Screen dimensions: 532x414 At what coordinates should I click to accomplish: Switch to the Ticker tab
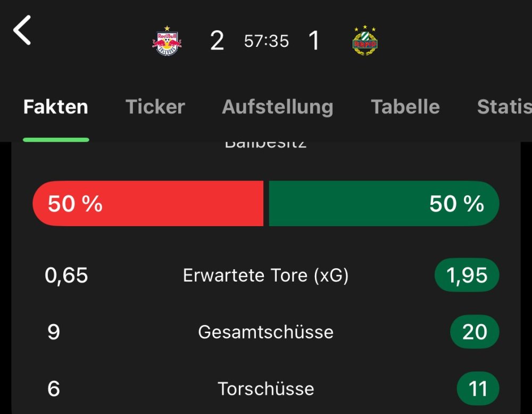155,107
